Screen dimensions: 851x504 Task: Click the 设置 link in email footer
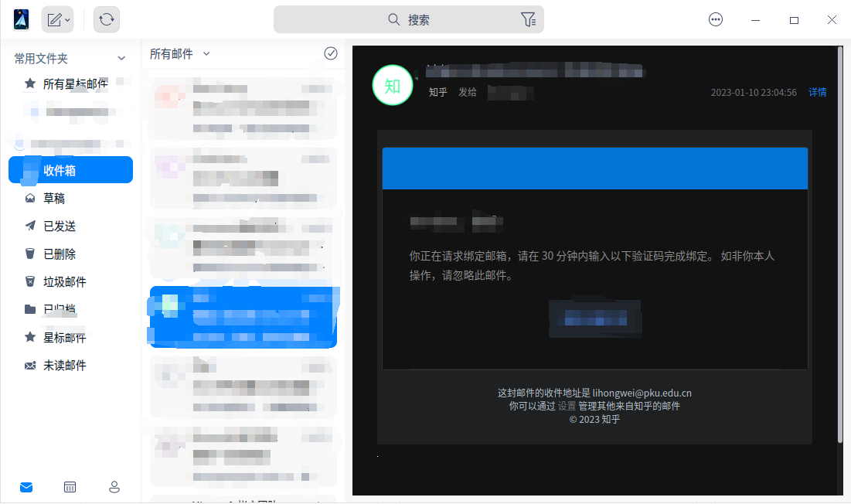coord(567,405)
